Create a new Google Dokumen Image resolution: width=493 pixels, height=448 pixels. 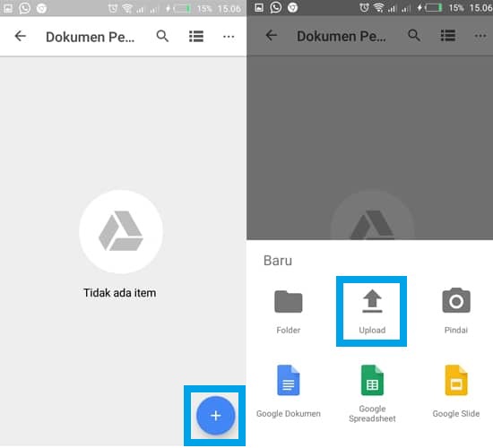[x=289, y=392]
